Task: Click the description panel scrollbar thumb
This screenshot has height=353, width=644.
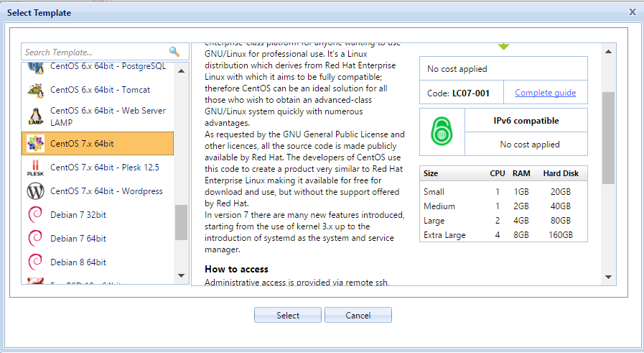Action: point(608,138)
